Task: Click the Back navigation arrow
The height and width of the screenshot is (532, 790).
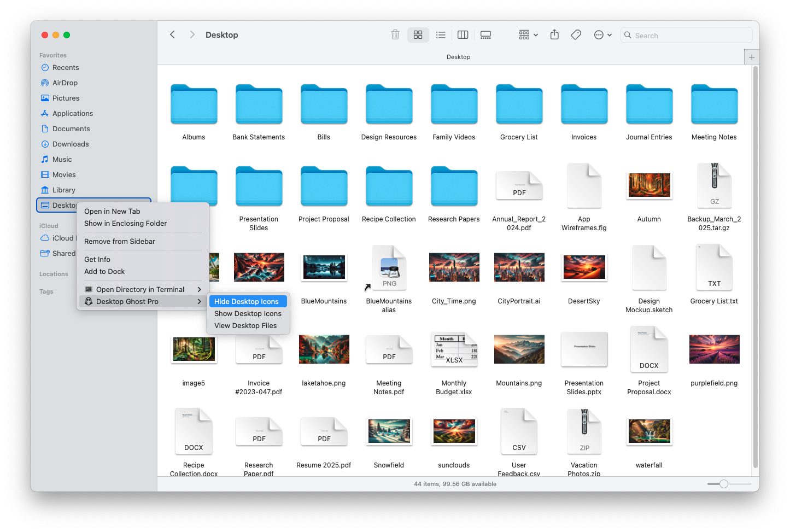Action: [173, 35]
